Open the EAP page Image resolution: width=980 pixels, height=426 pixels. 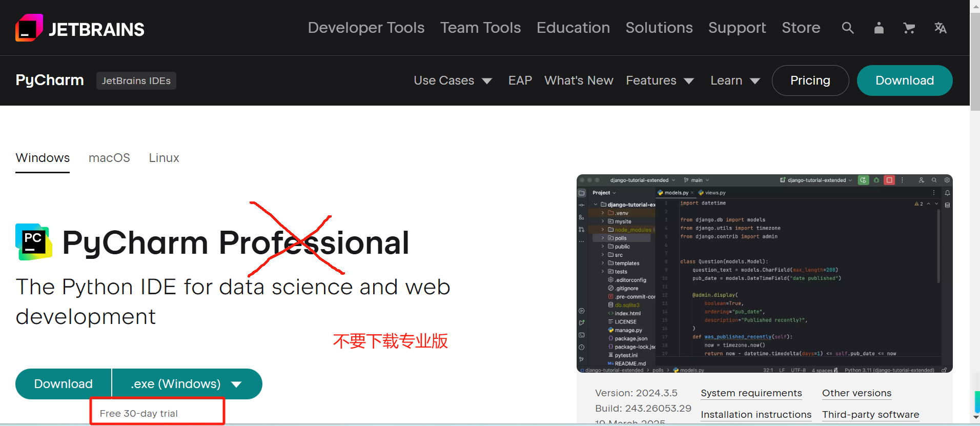(520, 80)
